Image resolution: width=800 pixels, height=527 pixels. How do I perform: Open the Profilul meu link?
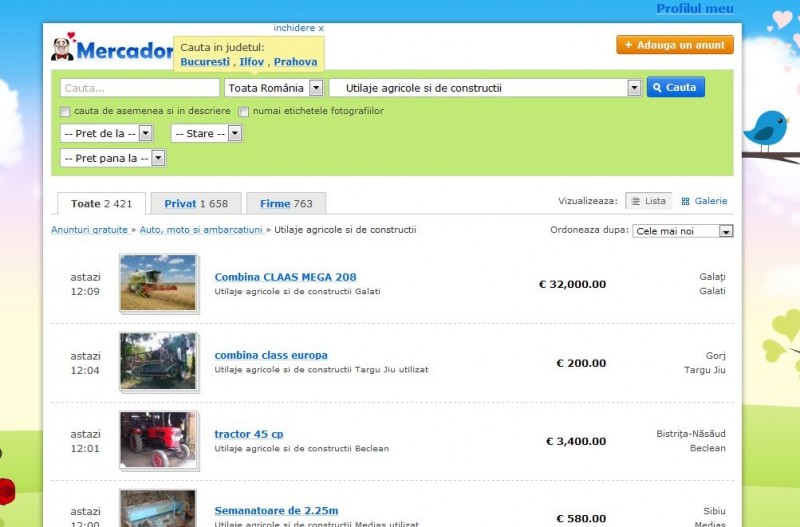click(694, 9)
